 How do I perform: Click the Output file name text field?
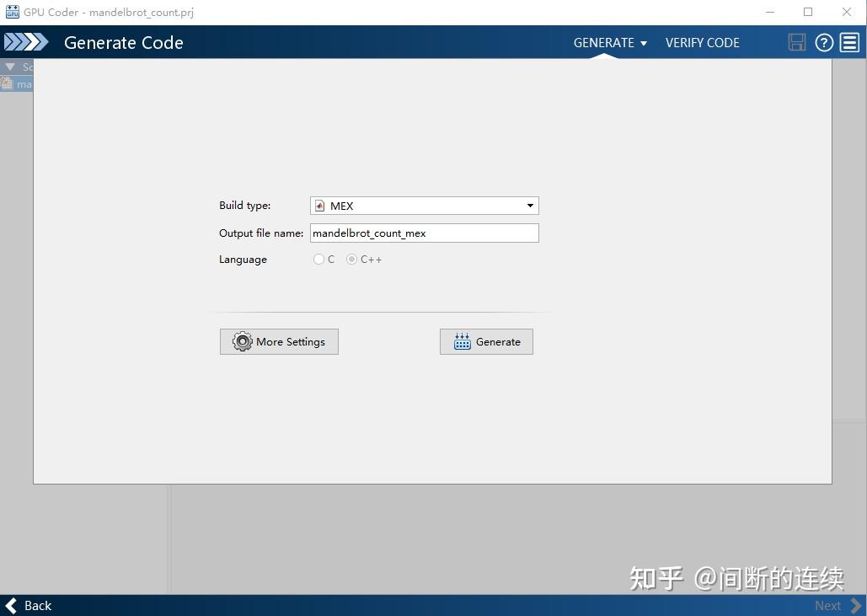click(x=424, y=233)
